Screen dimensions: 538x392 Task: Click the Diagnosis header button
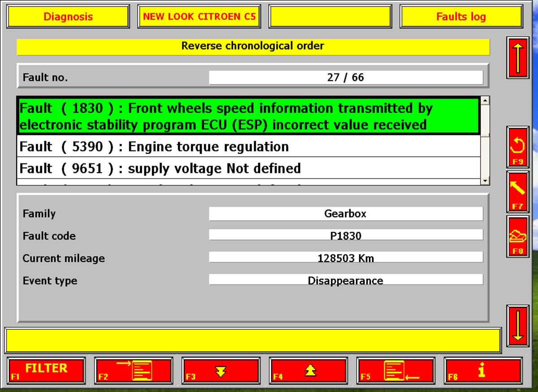[x=68, y=17]
